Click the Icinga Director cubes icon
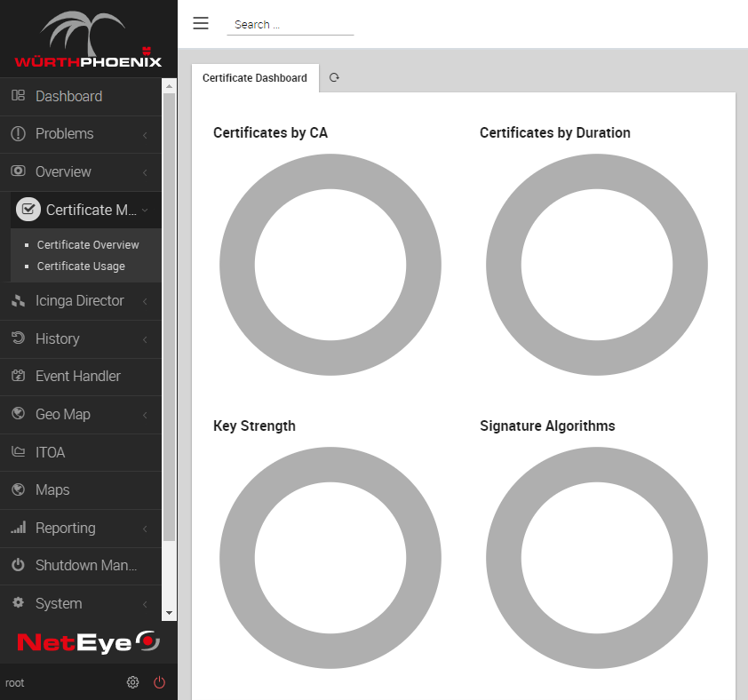The width and height of the screenshot is (748, 700). click(18, 300)
